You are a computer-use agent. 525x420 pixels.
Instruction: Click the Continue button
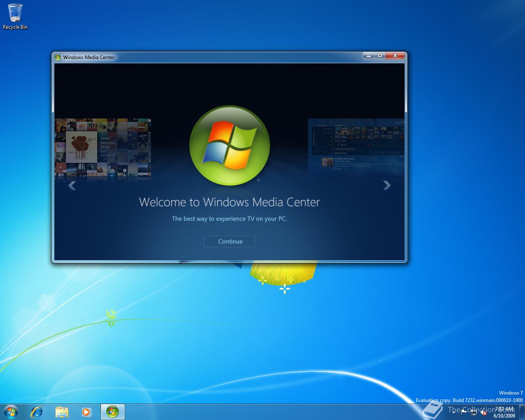pos(229,242)
